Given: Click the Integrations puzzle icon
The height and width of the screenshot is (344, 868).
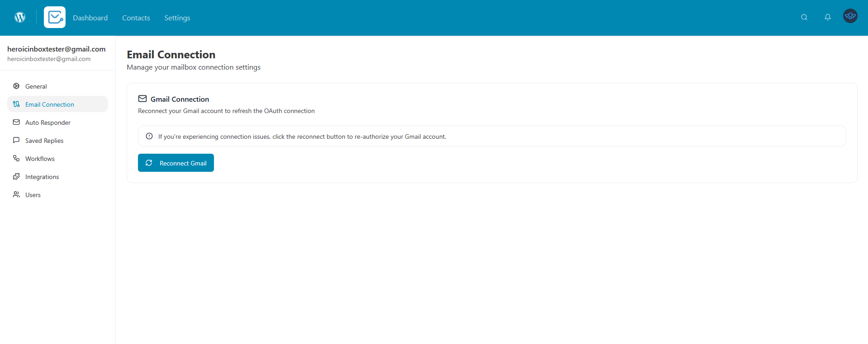Looking at the screenshot, I should pos(16,176).
